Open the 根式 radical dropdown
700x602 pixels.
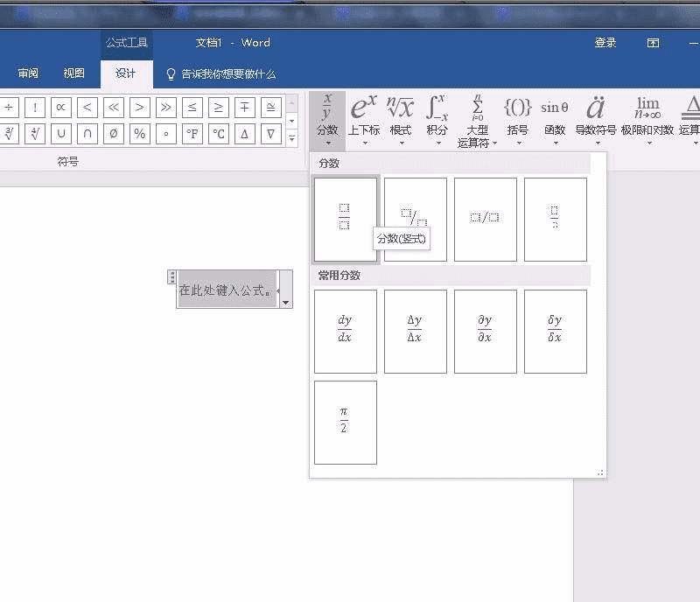coord(401,120)
